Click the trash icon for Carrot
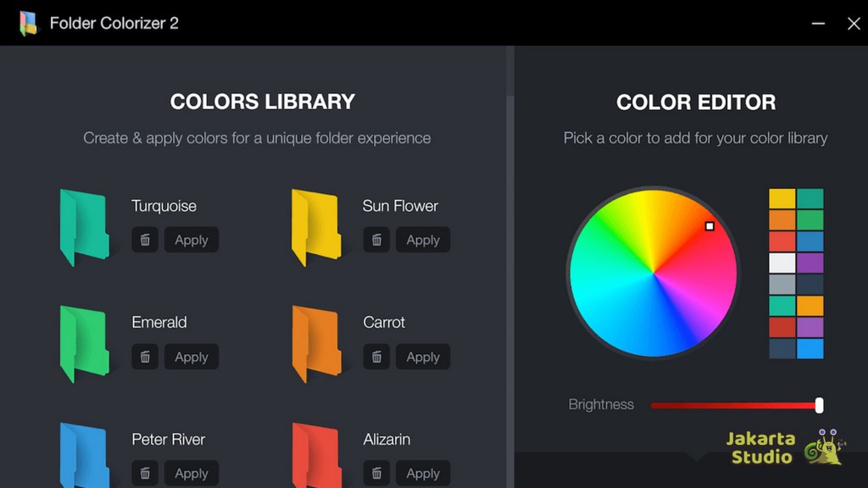This screenshot has height=488, width=868. point(376,357)
